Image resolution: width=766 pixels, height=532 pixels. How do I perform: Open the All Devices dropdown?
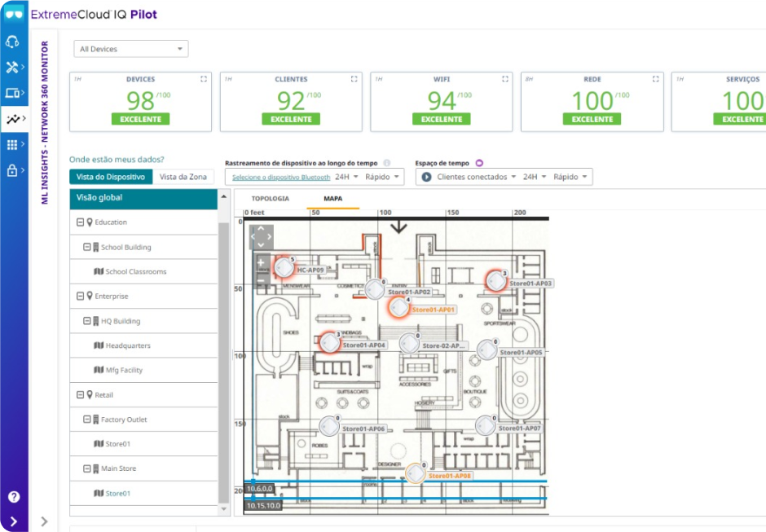click(x=131, y=49)
